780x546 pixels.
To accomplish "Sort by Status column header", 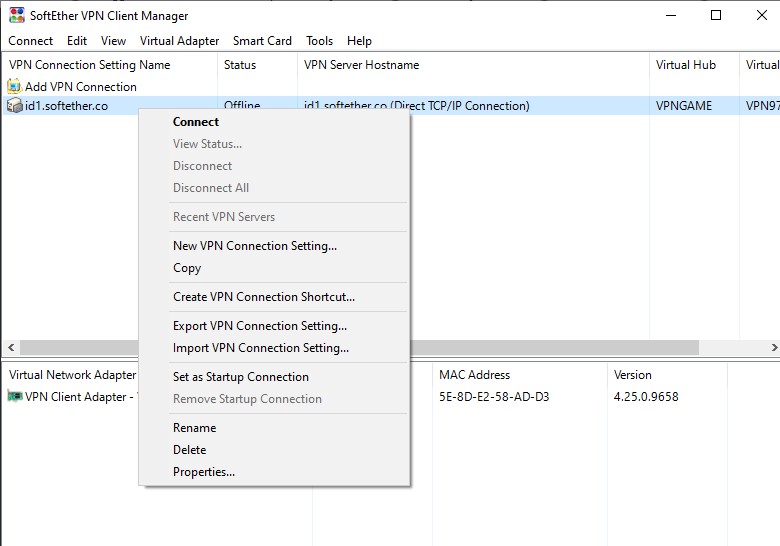I will click(257, 65).
